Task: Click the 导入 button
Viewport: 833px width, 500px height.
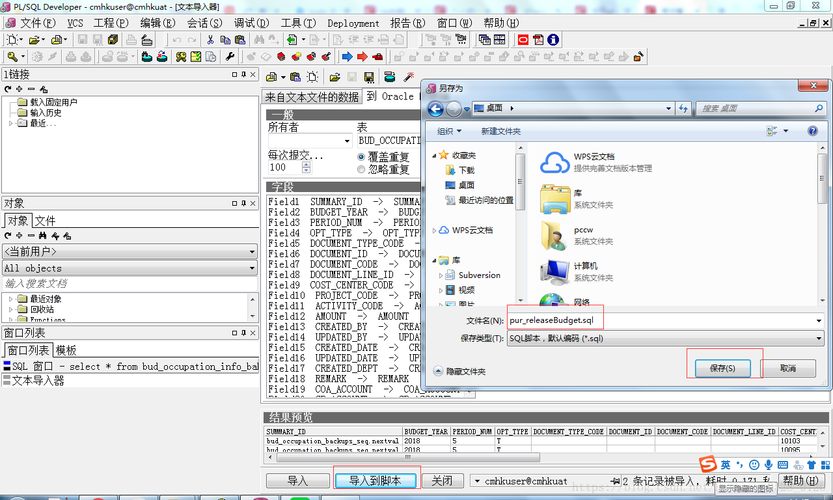Action: 298,481
